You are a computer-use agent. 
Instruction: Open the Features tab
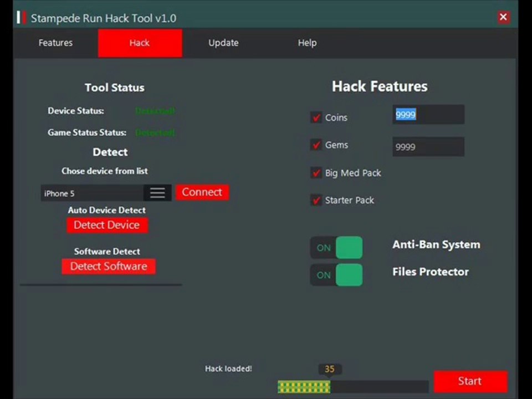pos(55,43)
